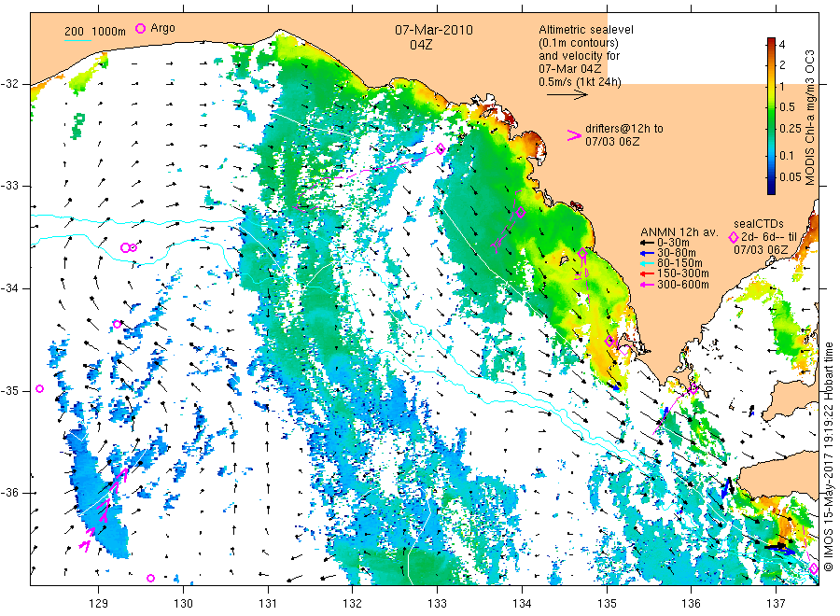
Task: Click the longitude axis label '131'
Action: click(268, 604)
